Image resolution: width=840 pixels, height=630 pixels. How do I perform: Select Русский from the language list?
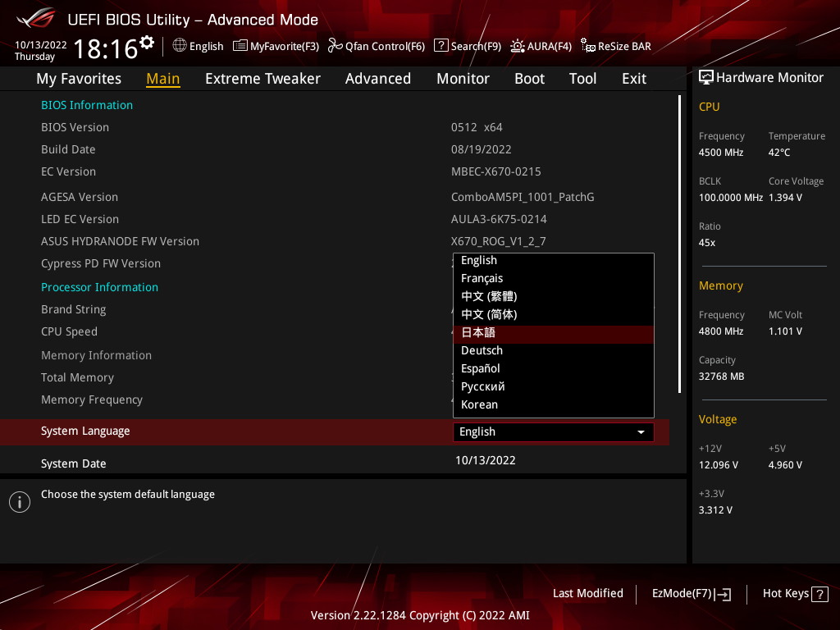[x=554, y=387]
